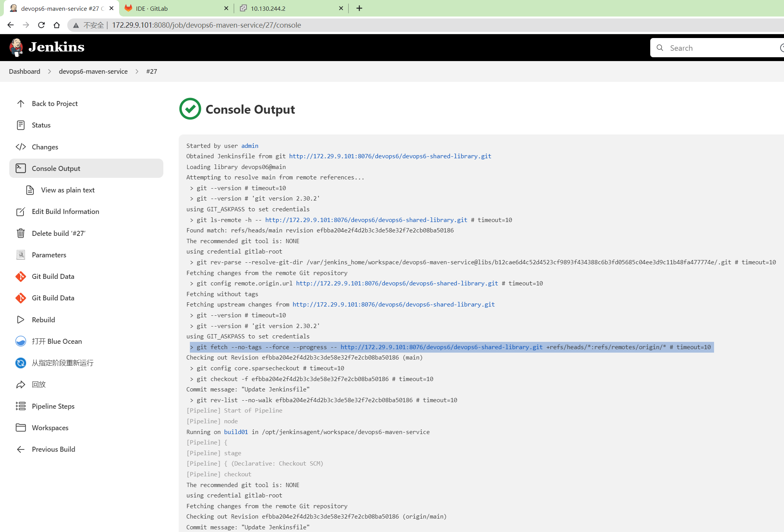Image resolution: width=784 pixels, height=532 pixels.
Task: Click the Jenkins logo butler icon
Action: coord(16,47)
